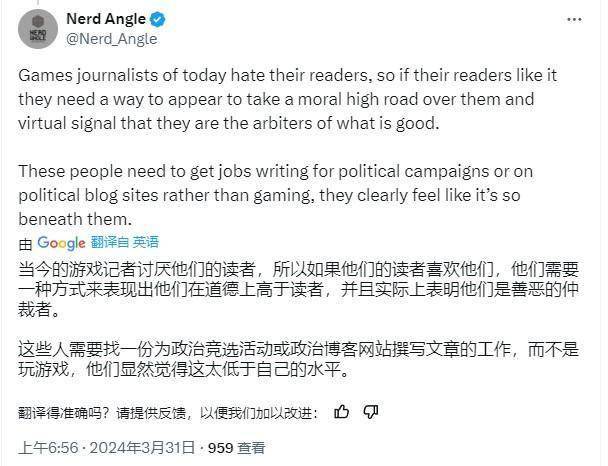
Task: Click the 英语 source language label
Action: point(146,242)
